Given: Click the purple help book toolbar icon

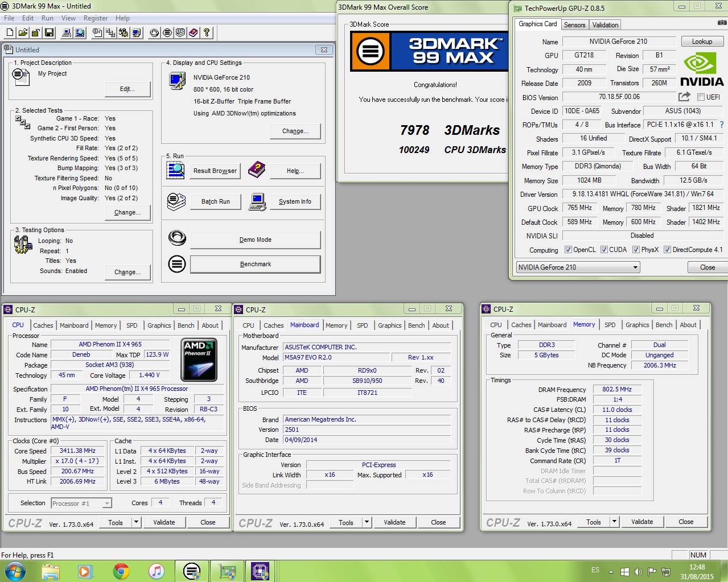Looking at the screenshot, I should [194, 33].
